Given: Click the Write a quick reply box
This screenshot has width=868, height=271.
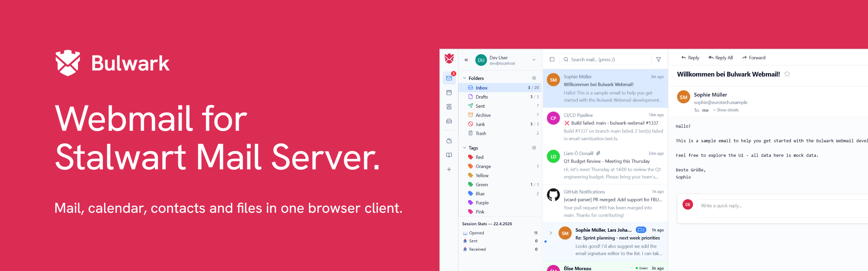Looking at the screenshot, I should pyautogui.click(x=783, y=208).
